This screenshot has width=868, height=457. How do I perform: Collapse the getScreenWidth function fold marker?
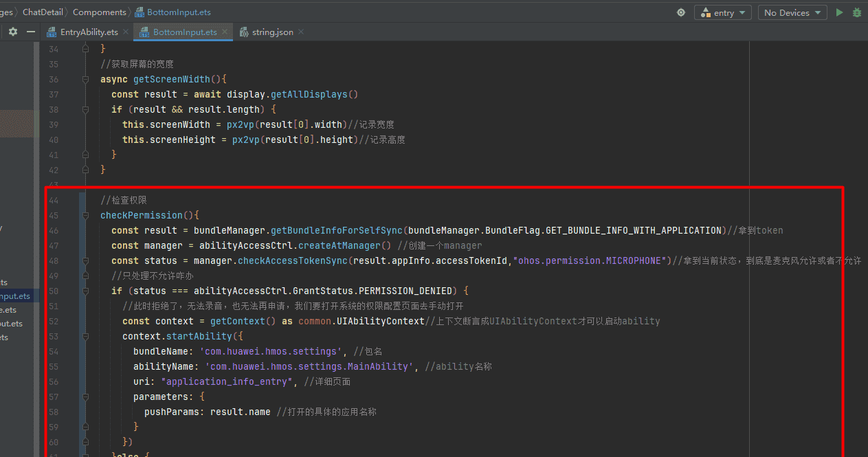(86, 79)
